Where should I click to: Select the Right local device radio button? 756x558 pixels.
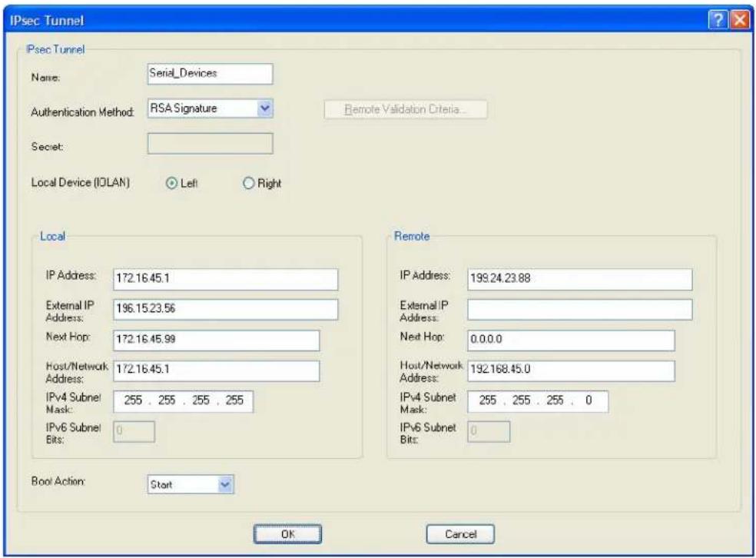click(248, 183)
